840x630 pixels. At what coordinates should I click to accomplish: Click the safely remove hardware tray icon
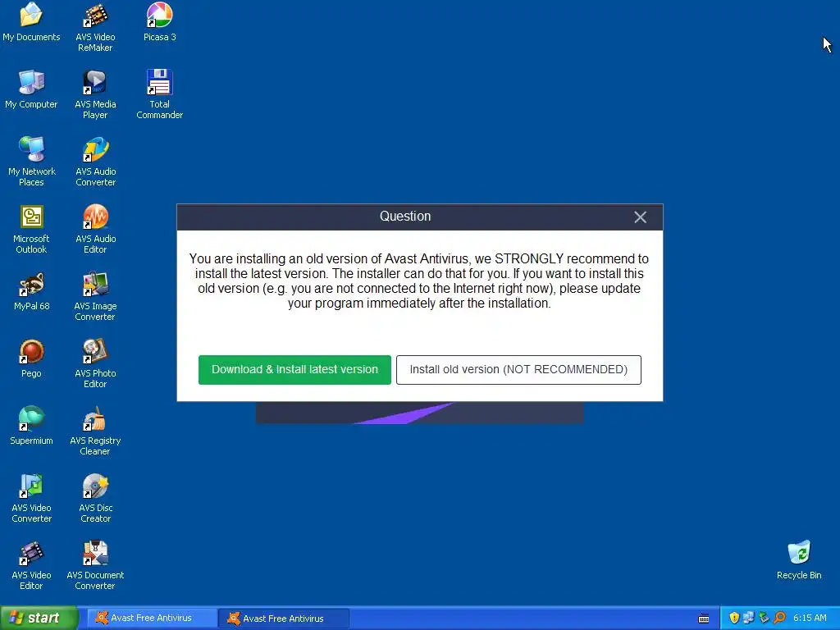point(764,618)
